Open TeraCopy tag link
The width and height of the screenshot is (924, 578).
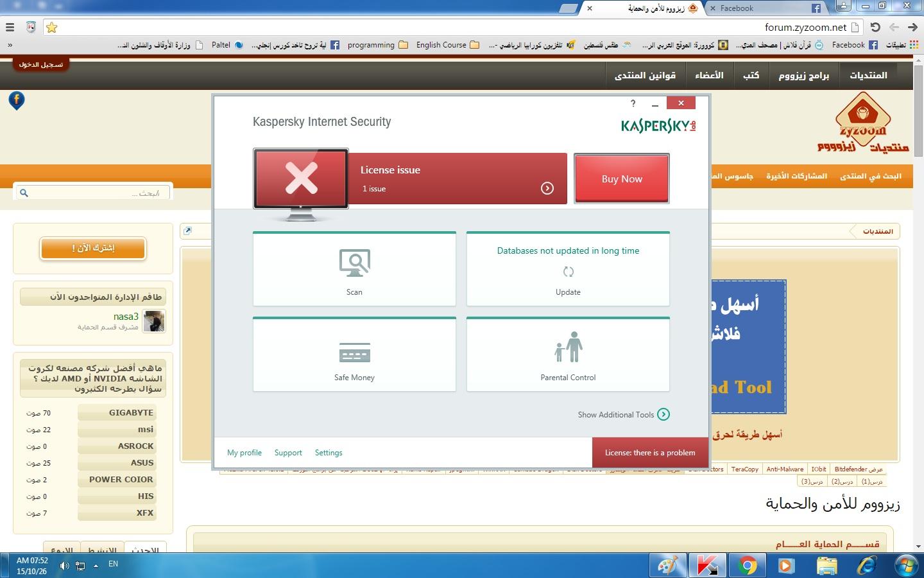tap(744, 469)
